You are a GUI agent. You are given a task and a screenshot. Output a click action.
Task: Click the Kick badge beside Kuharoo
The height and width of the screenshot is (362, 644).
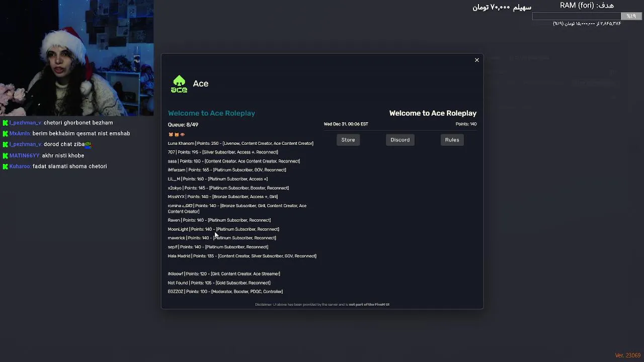point(6,166)
